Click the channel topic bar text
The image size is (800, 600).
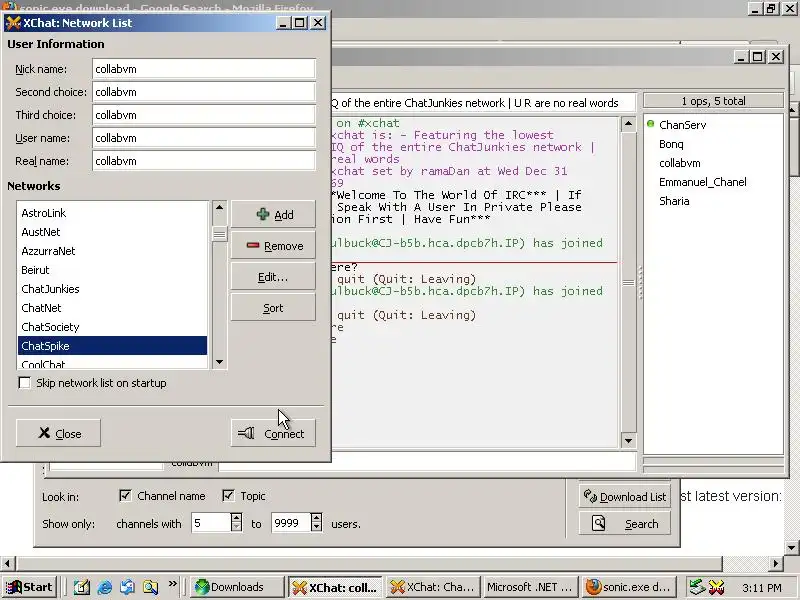point(474,103)
